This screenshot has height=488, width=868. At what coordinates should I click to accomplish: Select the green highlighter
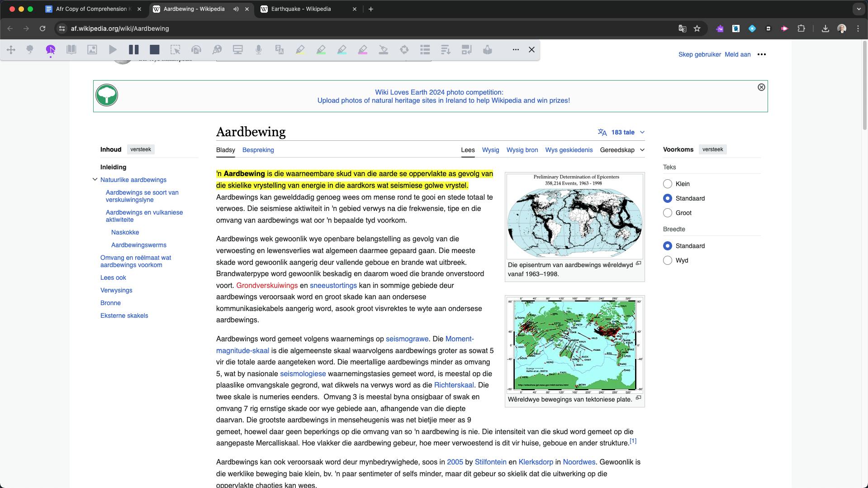tap(321, 50)
